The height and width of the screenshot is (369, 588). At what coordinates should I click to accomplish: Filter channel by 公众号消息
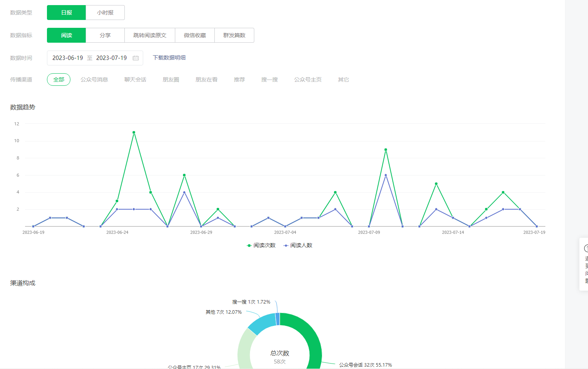94,80
